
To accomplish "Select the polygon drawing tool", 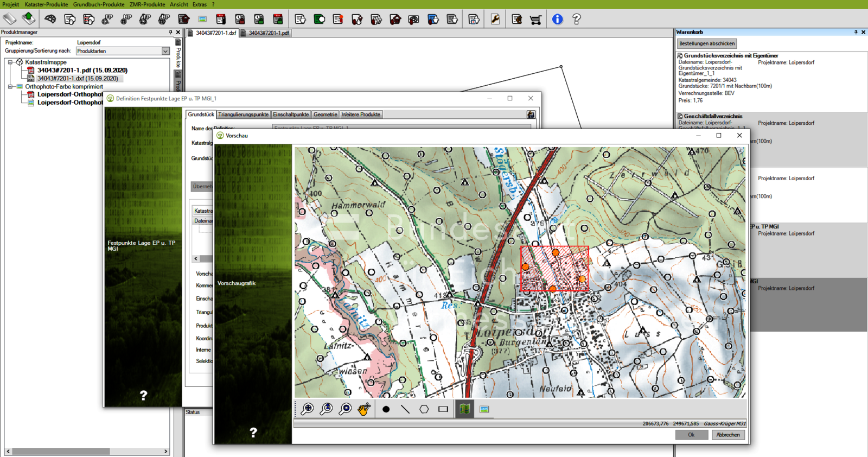I will coord(424,409).
